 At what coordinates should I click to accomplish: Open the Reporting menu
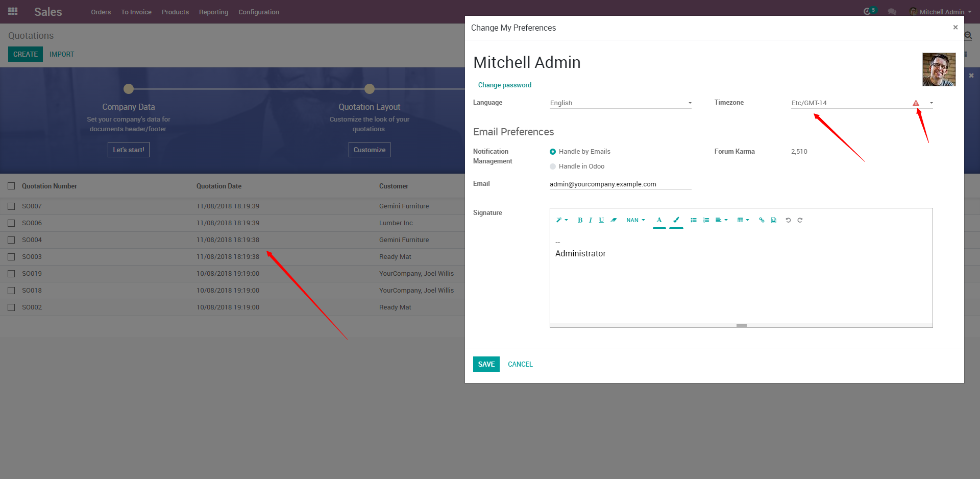click(x=213, y=12)
